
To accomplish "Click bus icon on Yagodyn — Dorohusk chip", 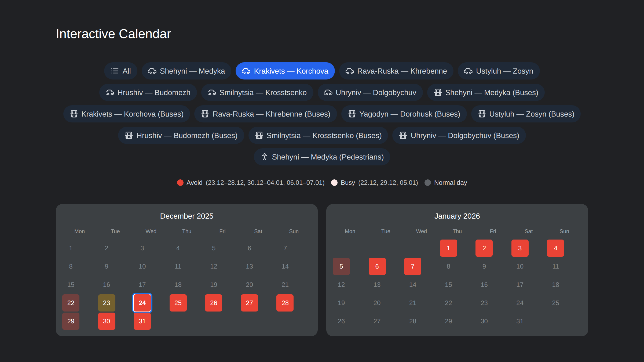I will [352, 114].
